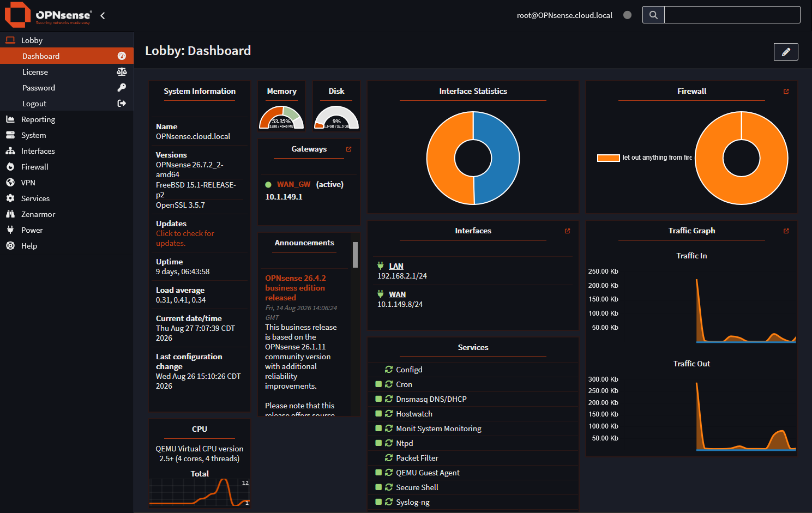Restart the Configd service
812x513 pixels.
coord(389,370)
